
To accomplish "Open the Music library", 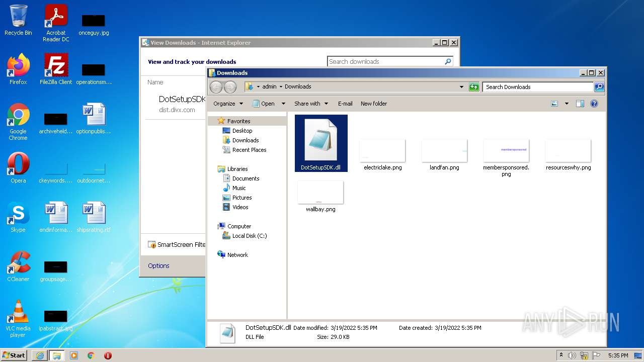I will click(x=239, y=188).
